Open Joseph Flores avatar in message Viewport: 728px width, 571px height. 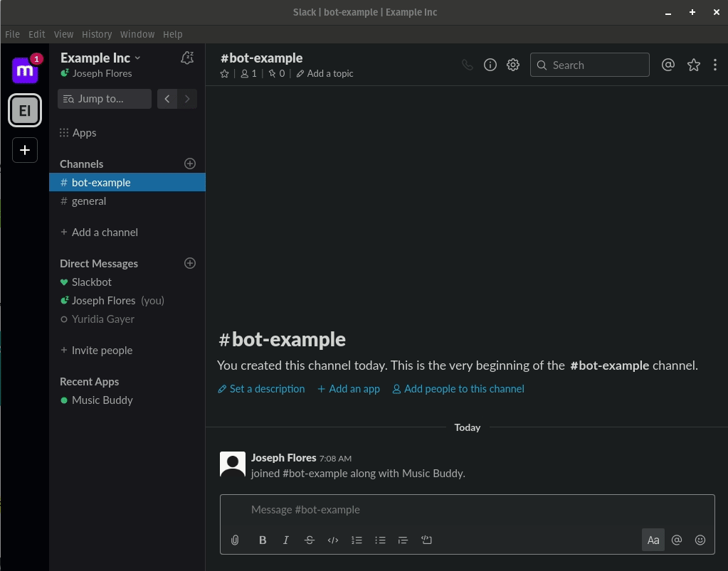pos(233,465)
